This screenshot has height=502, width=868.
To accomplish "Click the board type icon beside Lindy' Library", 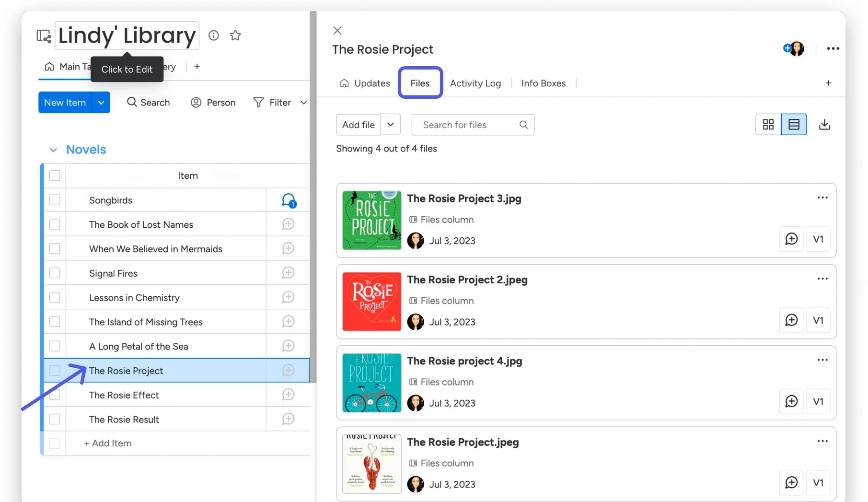I will [x=44, y=36].
